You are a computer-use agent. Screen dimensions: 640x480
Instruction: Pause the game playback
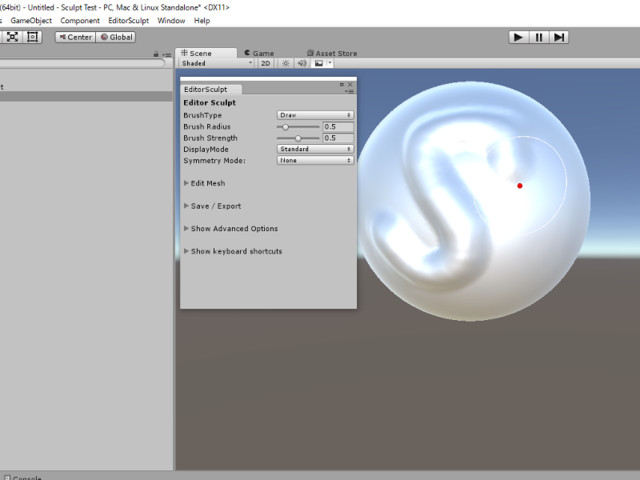(539, 38)
